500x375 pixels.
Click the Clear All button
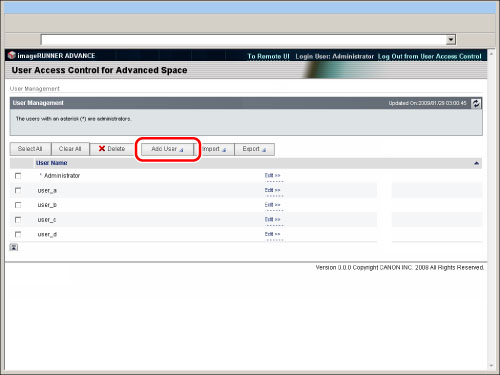[x=70, y=149]
